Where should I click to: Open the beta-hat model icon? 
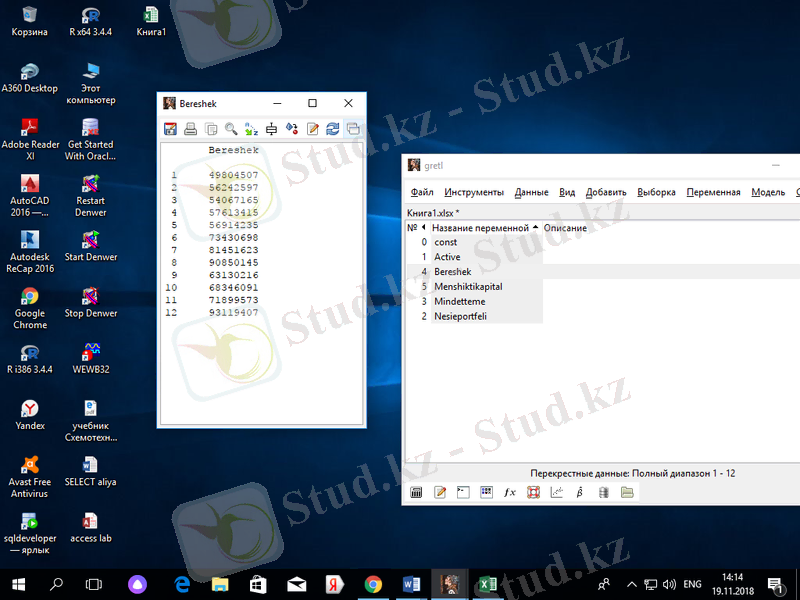pyautogui.click(x=580, y=492)
